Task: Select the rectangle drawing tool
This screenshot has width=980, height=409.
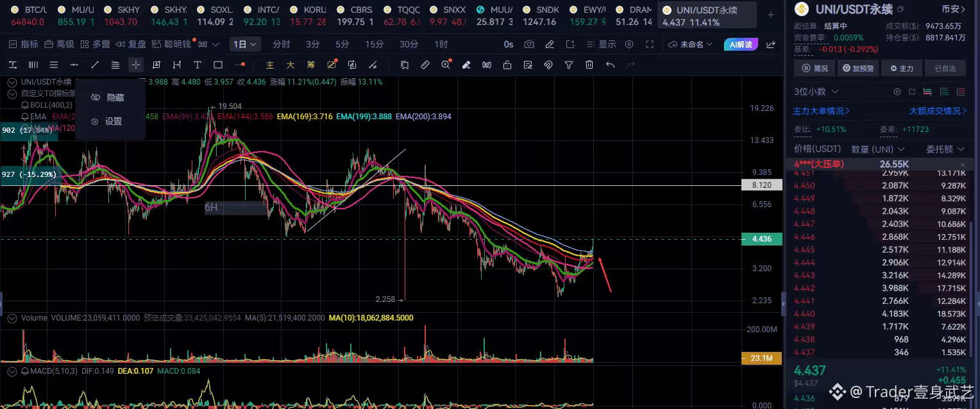Action: click(x=218, y=65)
